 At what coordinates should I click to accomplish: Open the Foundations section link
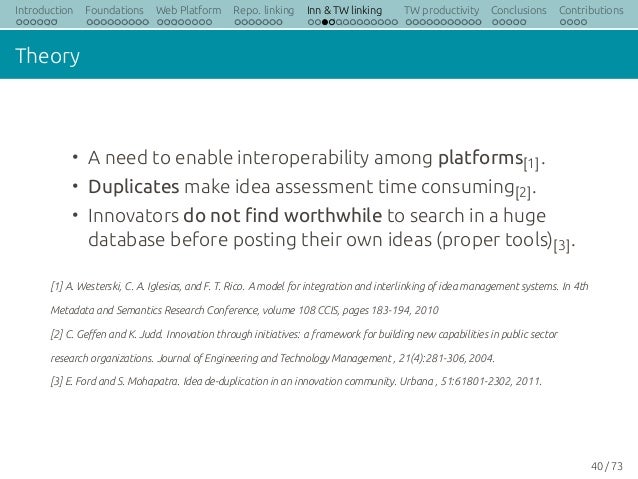coord(114,10)
